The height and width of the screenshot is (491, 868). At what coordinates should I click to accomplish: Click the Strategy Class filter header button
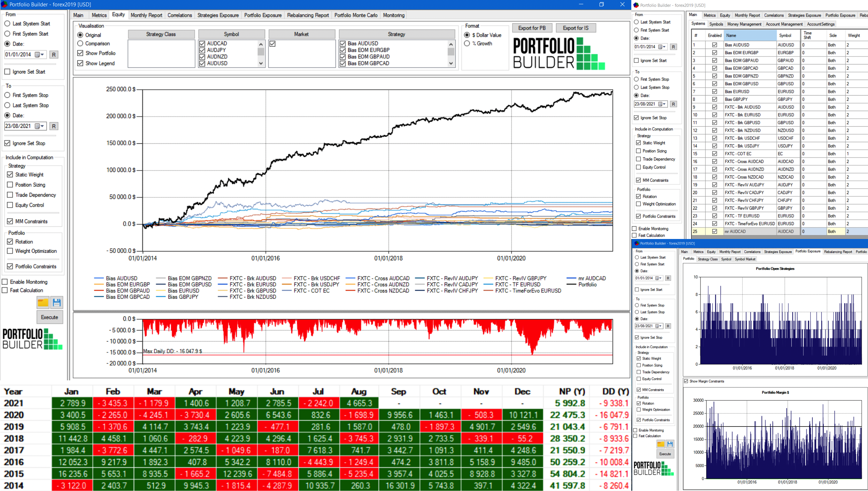point(161,34)
